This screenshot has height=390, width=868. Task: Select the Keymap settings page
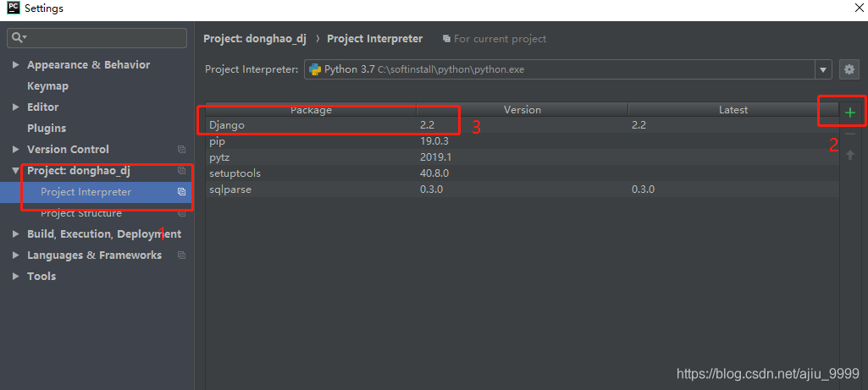click(47, 86)
